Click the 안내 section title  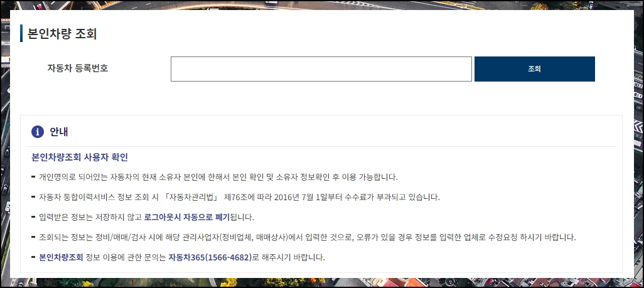tap(59, 132)
